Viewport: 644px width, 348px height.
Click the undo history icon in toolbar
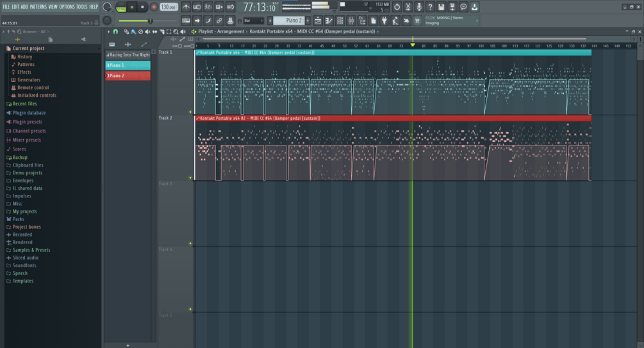[x=397, y=7]
